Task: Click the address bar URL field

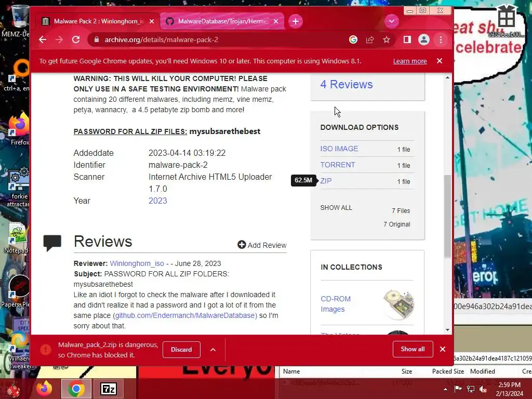Action: (217, 39)
